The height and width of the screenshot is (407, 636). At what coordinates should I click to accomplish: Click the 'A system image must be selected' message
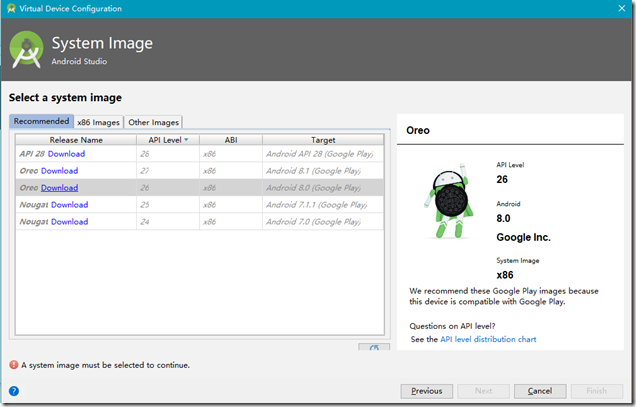click(x=105, y=365)
